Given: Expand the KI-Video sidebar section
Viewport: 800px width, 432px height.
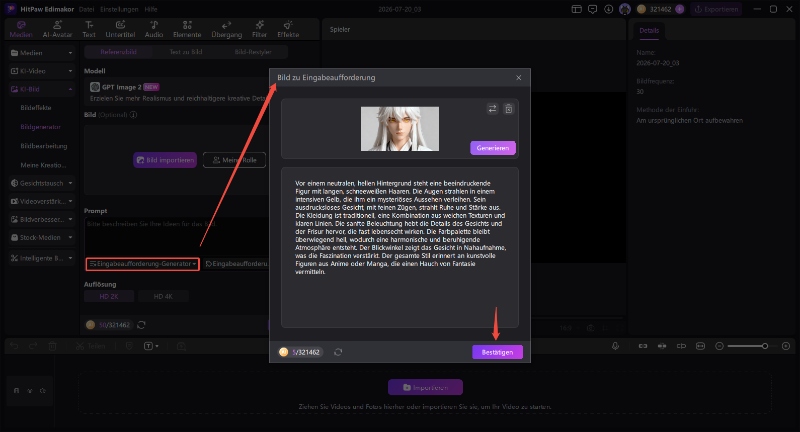Looking at the screenshot, I should coord(42,71).
